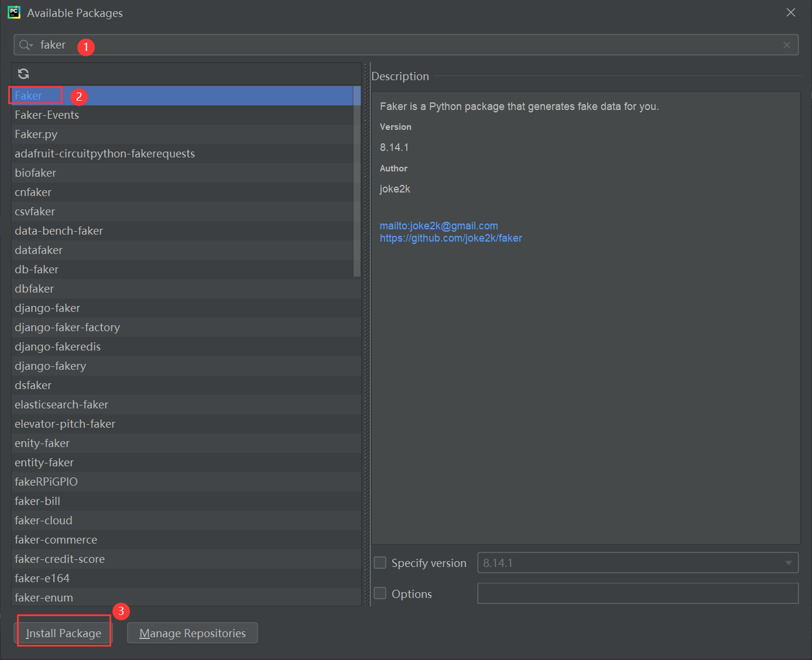Select the entity-faker package
Viewport: 812px width, 660px height.
coord(186,463)
